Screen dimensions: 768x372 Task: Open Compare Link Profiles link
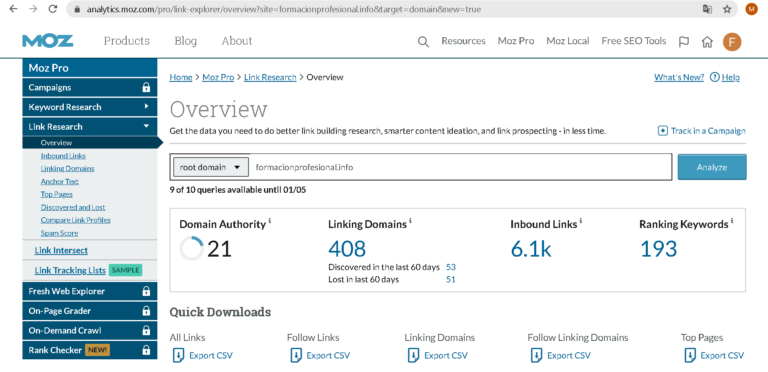[75, 220]
